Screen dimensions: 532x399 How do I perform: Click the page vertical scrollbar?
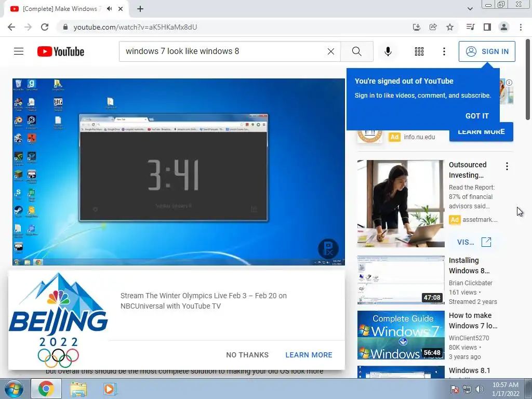pyautogui.click(x=528, y=79)
